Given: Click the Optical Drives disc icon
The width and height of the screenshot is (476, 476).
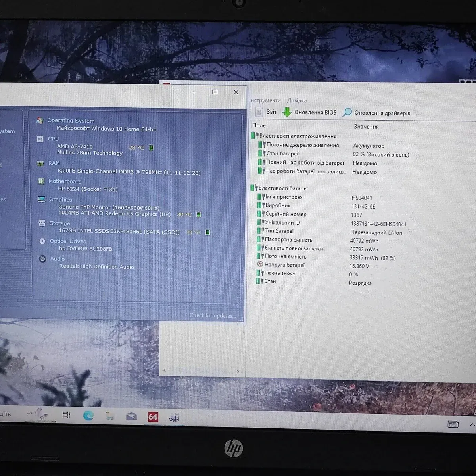Looking at the screenshot, I should pyautogui.click(x=42, y=241).
